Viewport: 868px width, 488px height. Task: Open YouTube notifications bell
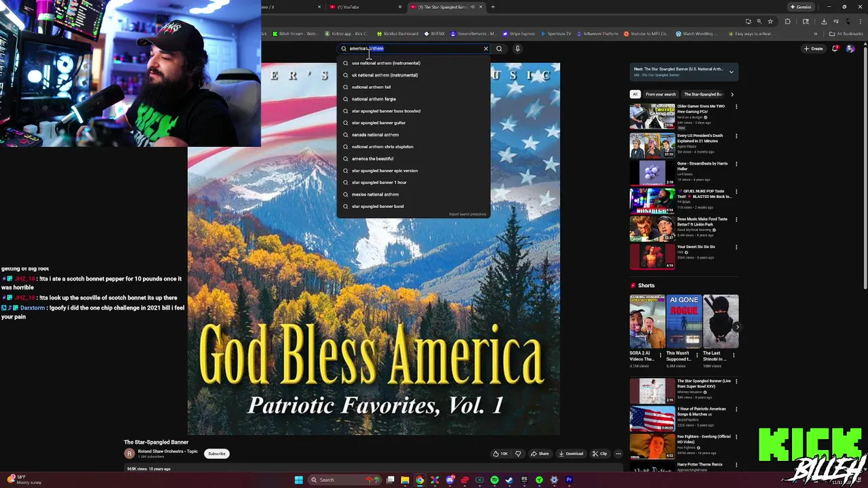pyautogui.click(x=835, y=49)
